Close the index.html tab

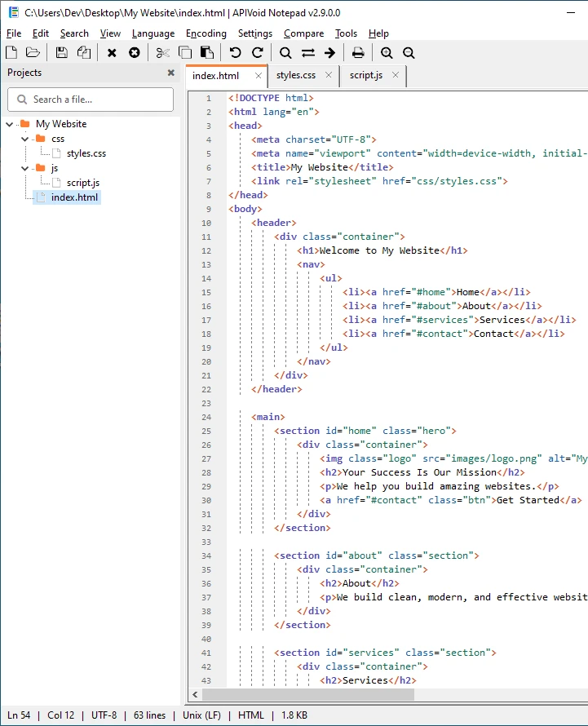tap(259, 76)
